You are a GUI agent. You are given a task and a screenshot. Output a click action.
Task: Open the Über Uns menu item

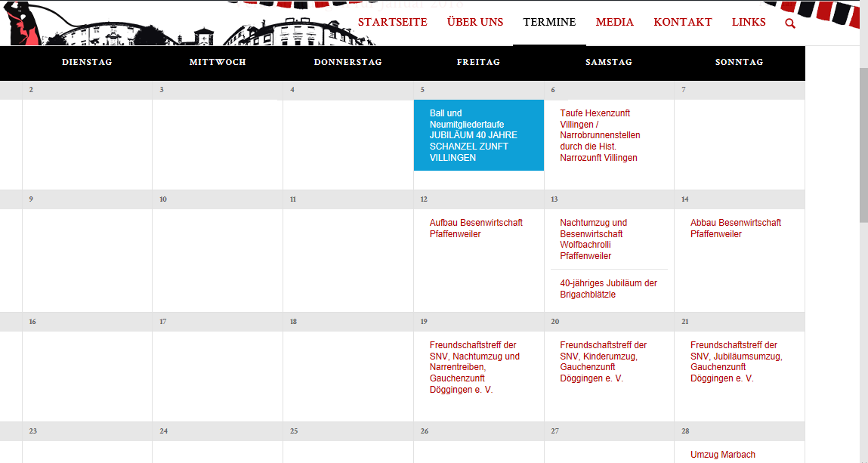click(475, 22)
